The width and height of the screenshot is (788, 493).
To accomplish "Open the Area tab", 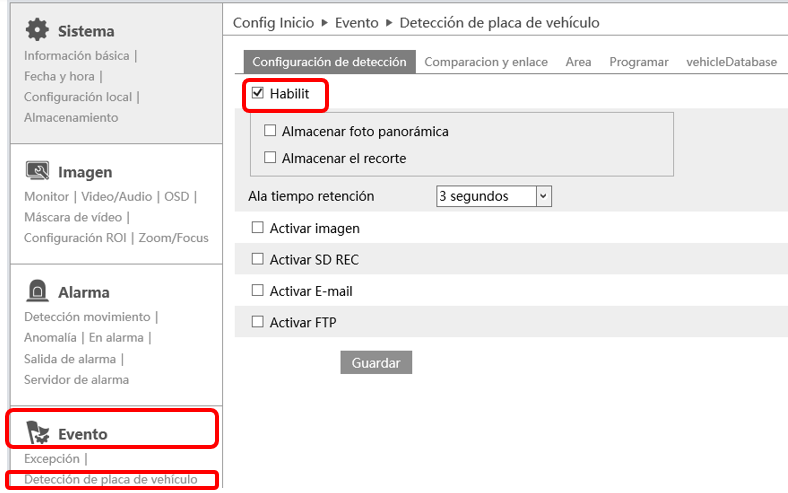I will (578, 62).
